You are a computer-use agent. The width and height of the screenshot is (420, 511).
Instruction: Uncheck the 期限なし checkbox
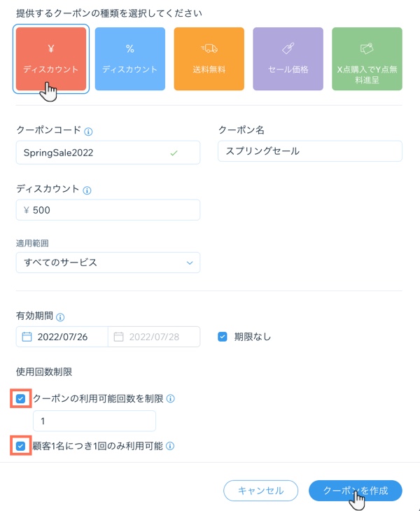pos(223,337)
